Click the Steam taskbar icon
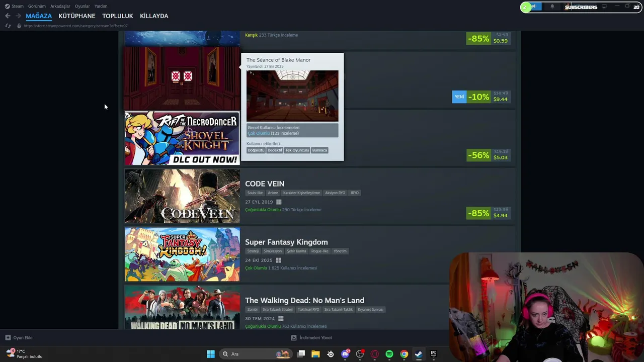 coord(419,354)
